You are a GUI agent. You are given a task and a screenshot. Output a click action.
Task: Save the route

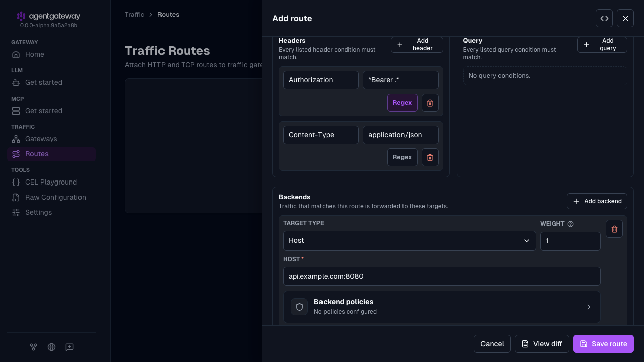pos(603,344)
